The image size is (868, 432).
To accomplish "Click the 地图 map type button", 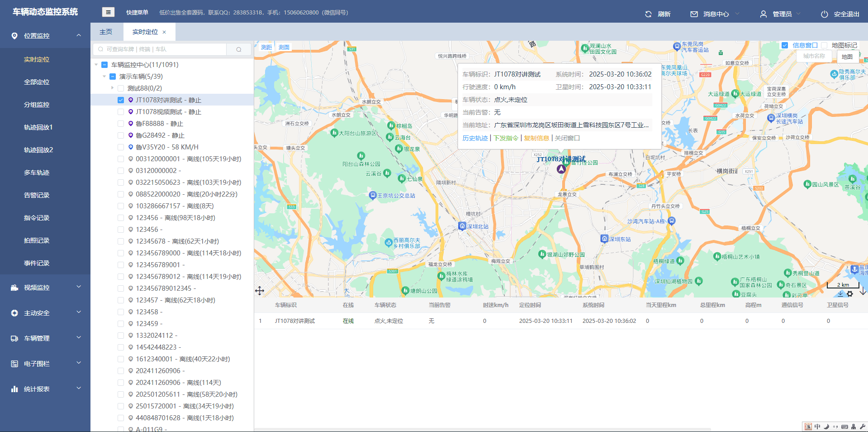I will 847,57.
